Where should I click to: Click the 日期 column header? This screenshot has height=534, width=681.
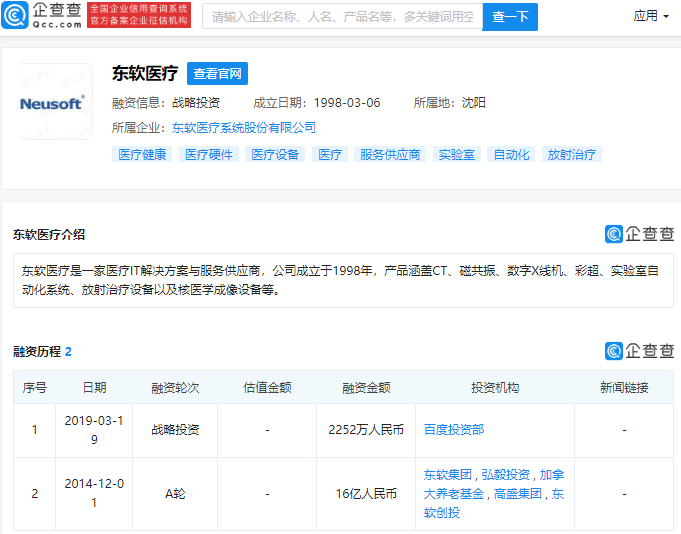tap(94, 387)
